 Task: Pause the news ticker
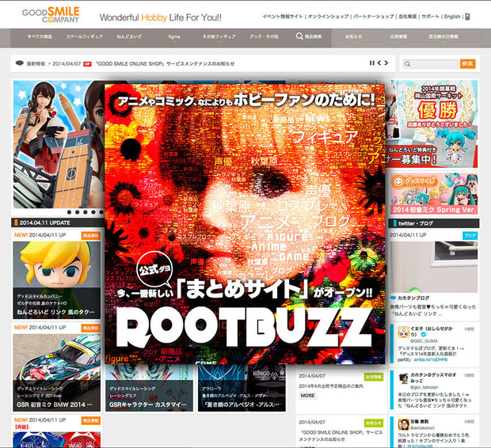tap(372, 63)
